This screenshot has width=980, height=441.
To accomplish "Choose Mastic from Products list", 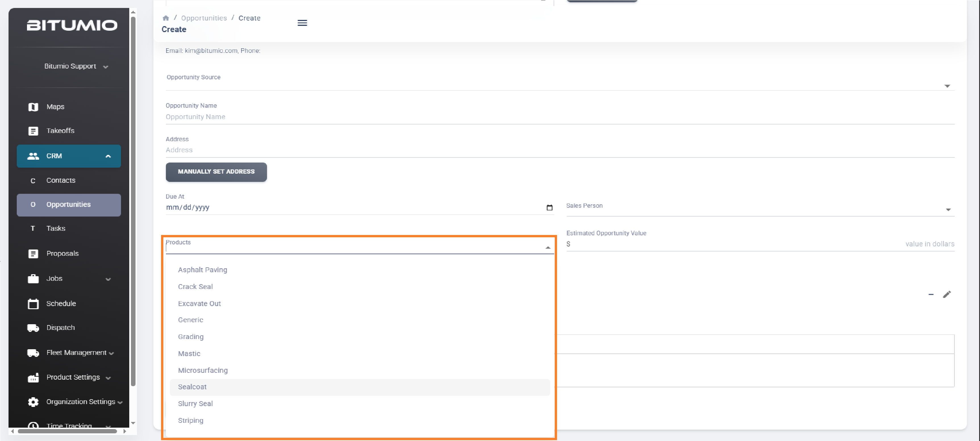I will [360, 353].
